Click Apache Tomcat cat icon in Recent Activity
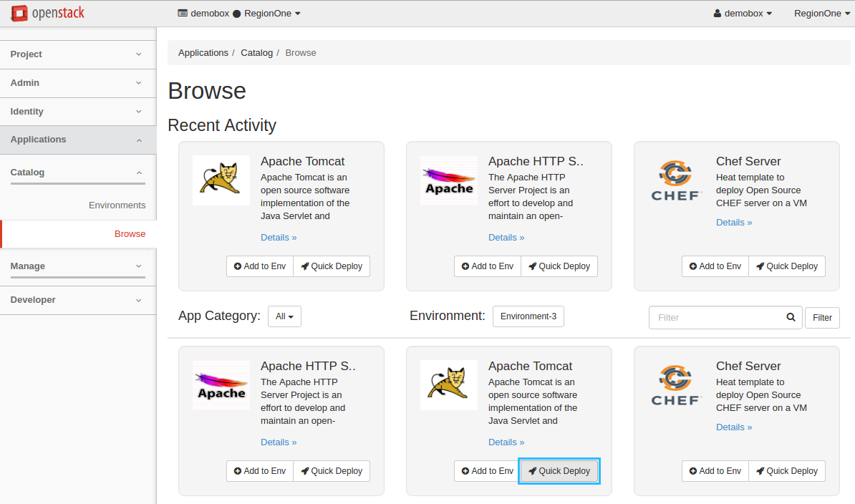Image resolution: width=855 pixels, height=504 pixels. 221,180
